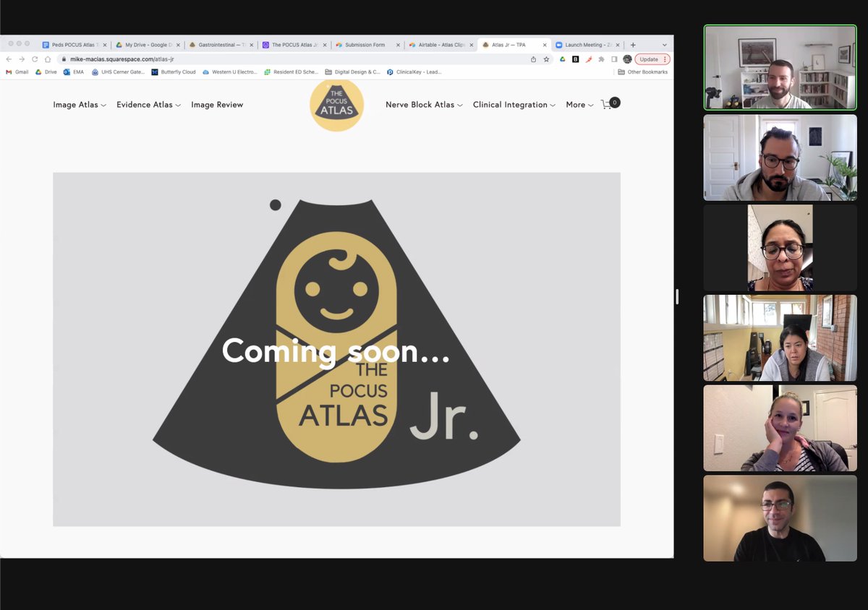Close the Peds POCUS Atlas tab
868x610 pixels.
pyautogui.click(x=105, y=45)
